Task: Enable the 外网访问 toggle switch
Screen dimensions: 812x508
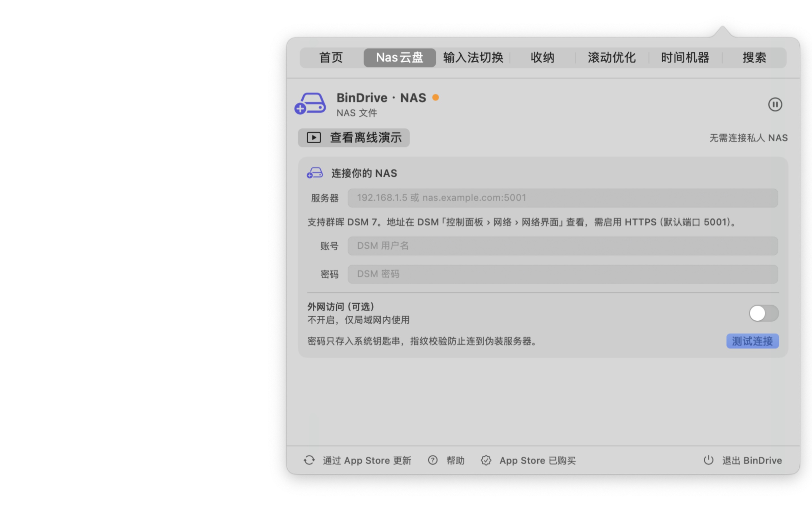Action: pos(764,313)
